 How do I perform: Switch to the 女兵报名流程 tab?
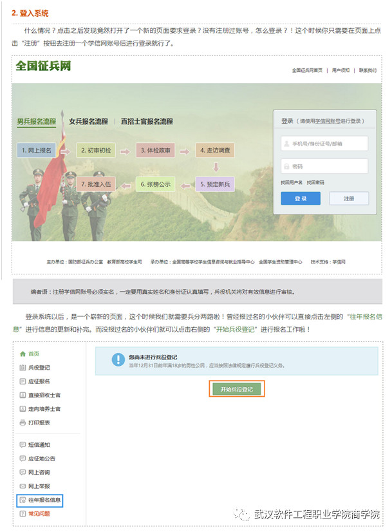coord(88,121)
